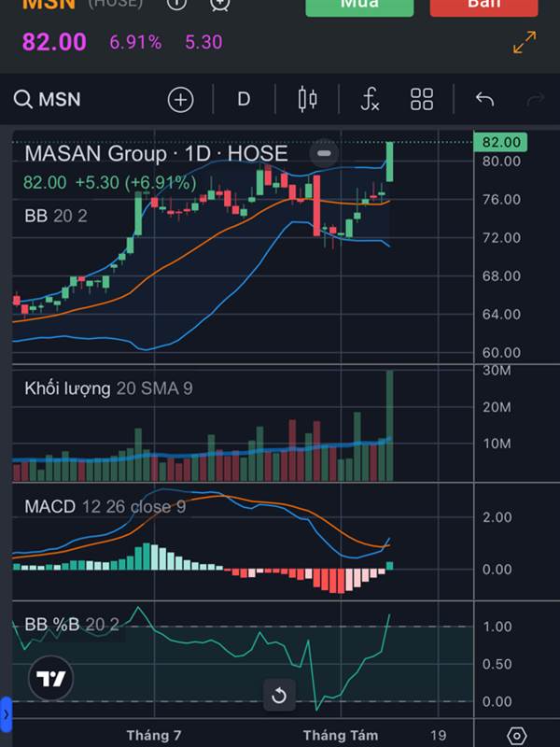Click the 10M volume axis label
This screenshot has width=560, height=747.
tap(497, 444)
